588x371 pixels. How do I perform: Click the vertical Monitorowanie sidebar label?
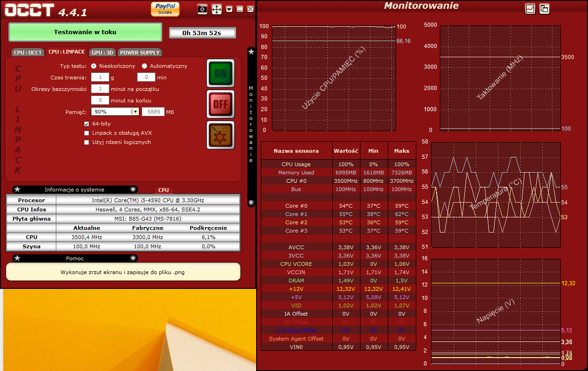pyautogui.click(x=251, y=124)
